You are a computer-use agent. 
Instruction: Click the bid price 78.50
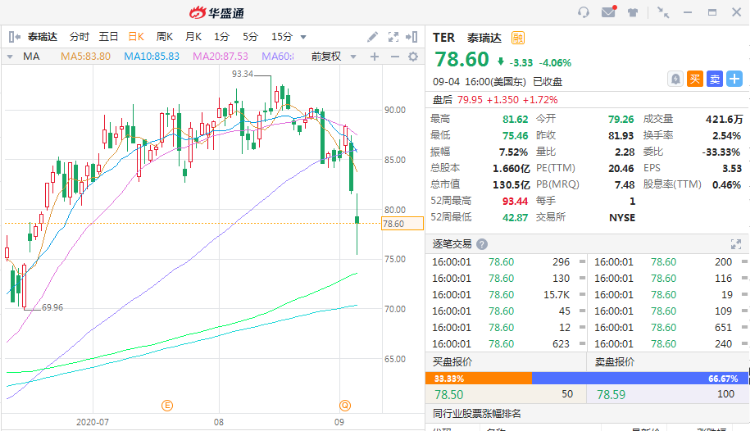click(449, 395)
